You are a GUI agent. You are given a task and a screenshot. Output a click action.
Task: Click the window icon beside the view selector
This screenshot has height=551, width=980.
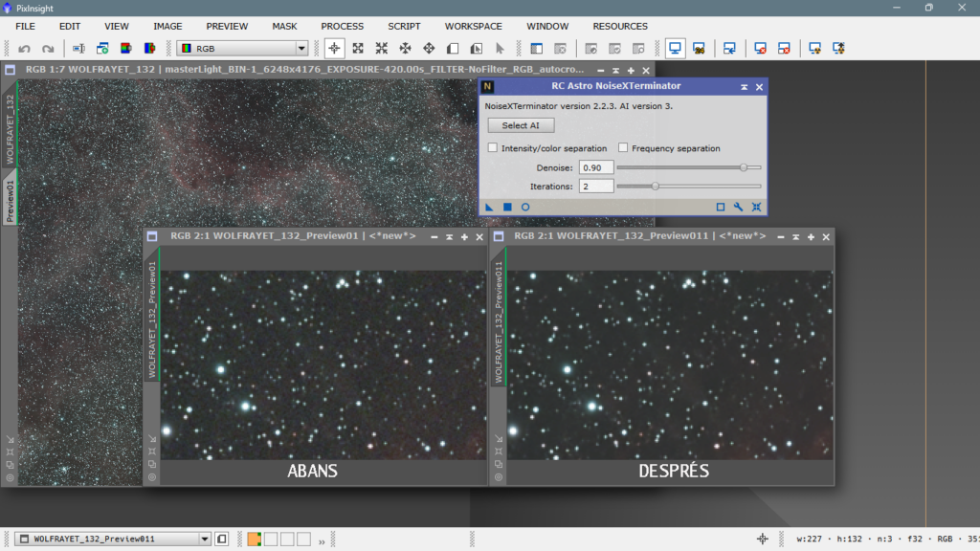pyautogui.click(x=222, y=540)
